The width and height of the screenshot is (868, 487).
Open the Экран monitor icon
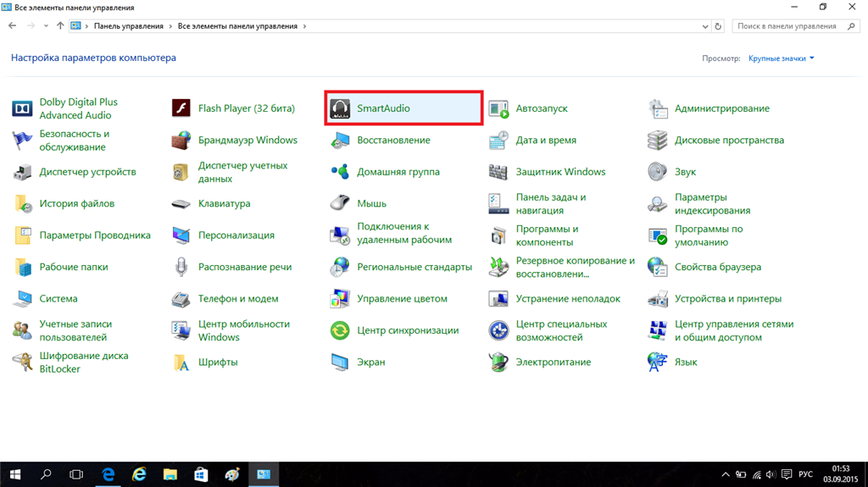(x=340, y=362)
